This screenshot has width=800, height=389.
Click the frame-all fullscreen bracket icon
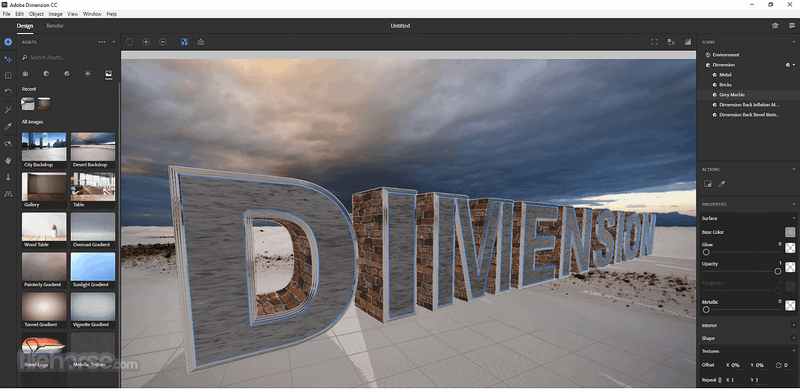tap(655, 42)
